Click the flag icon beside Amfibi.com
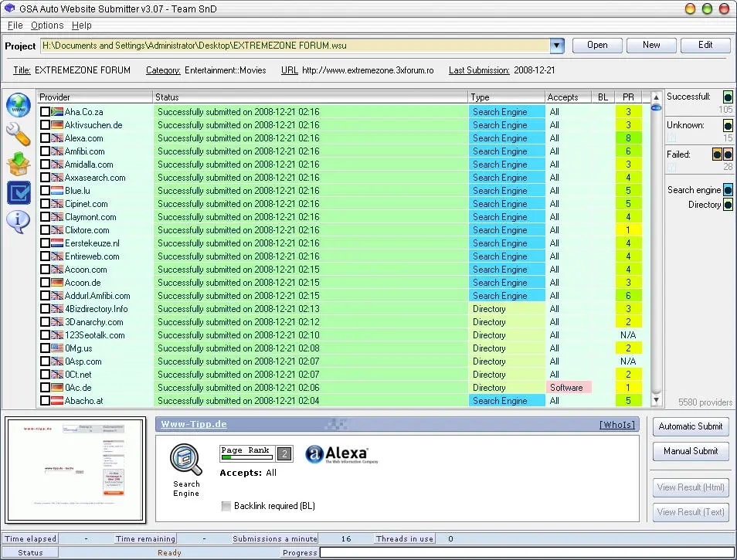The width and height of the screenshot is (737, 560). pyautogui.click(x=57, y=151)
